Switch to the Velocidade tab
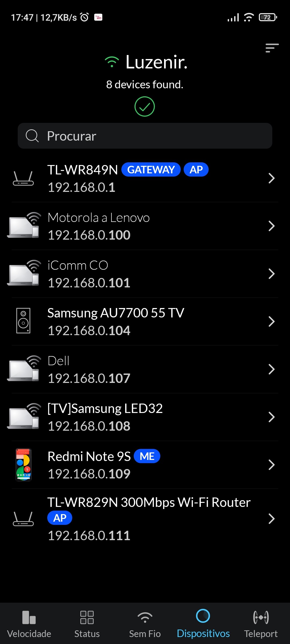Viewport: 290px width, 644px height. (29, 624)
